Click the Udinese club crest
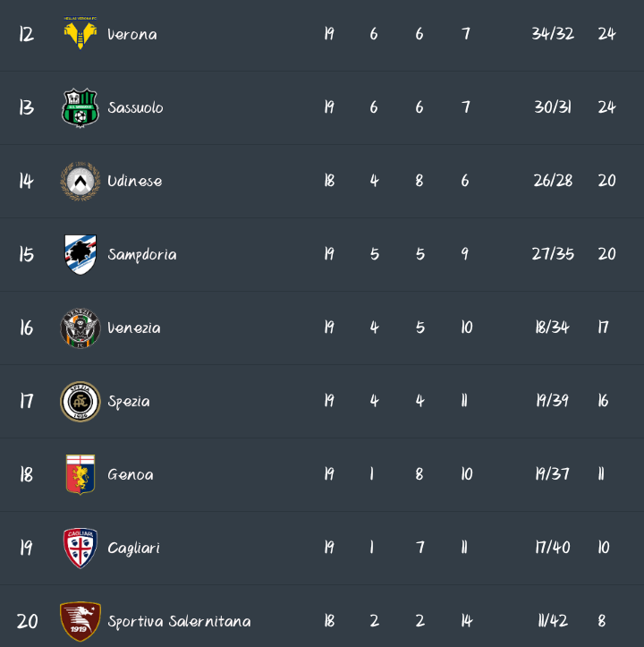 point(80,181)
